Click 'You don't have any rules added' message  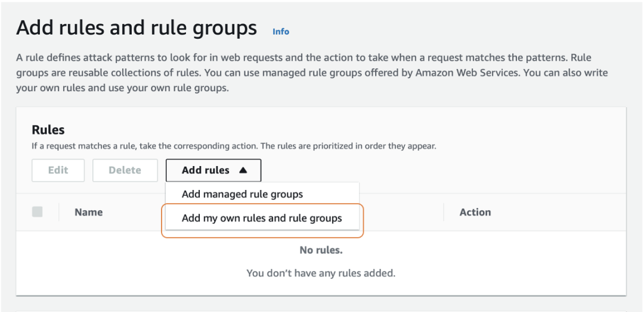coord(321,273)
